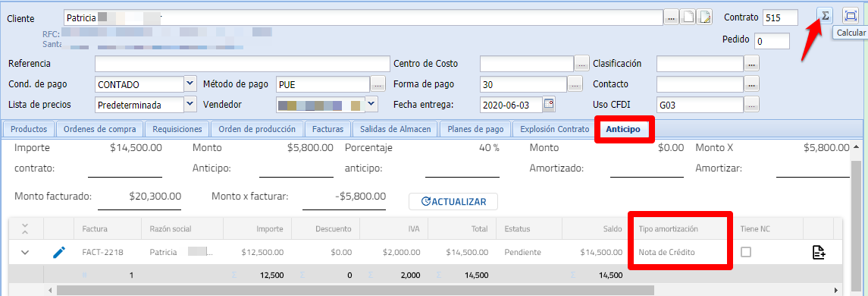Viewport: 868px width, 296px height.
Task: Sort by the Factura column header
Action: [x=108, y=228]
